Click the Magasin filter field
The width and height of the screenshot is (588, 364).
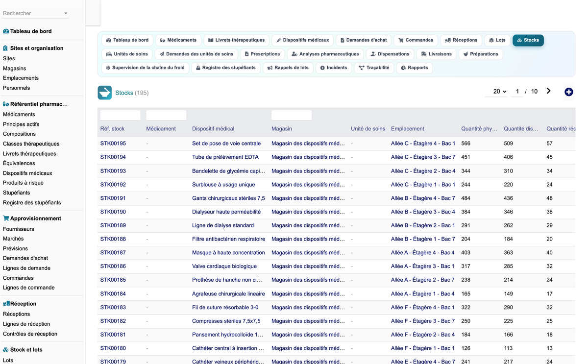coord(292,115)
